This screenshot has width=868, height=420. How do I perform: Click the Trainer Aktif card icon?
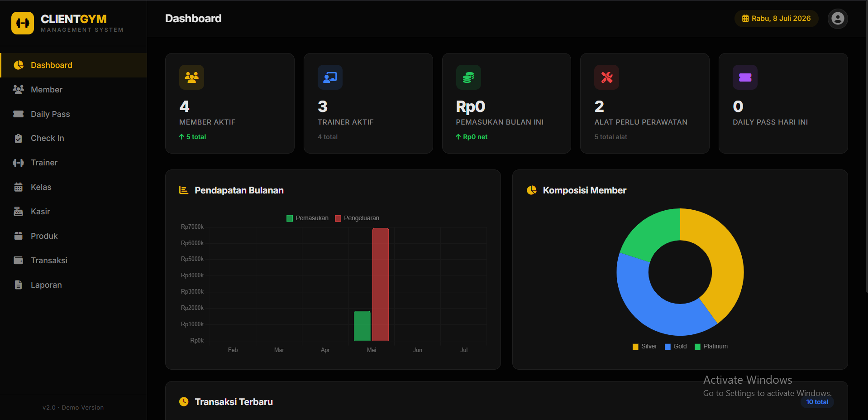(x=330, y=77)
